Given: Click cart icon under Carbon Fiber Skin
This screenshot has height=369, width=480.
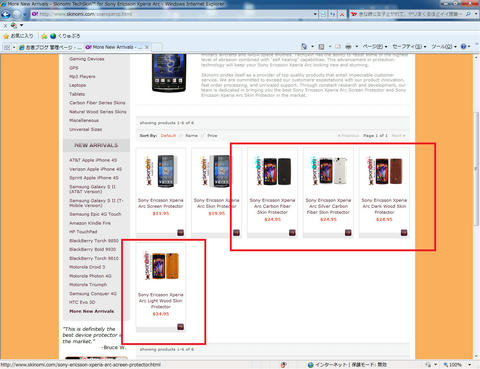Looking at the screenshot, I should (x=292, y=233).
